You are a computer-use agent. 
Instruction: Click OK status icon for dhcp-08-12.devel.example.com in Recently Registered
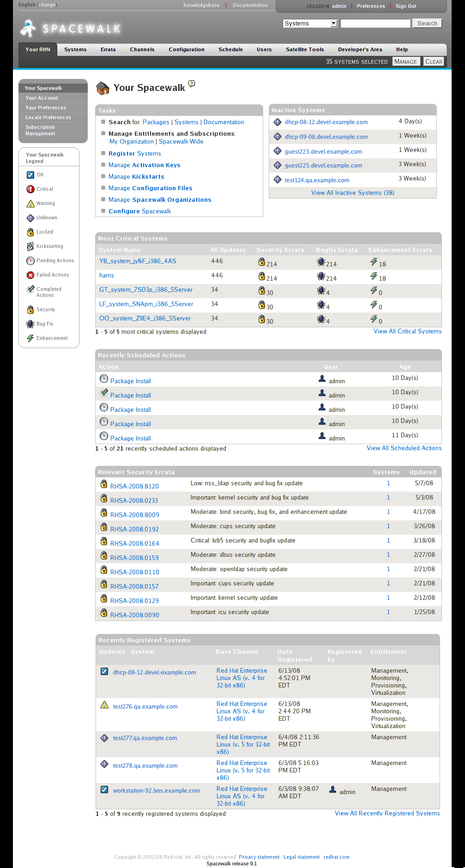click(x=104, y=671)
